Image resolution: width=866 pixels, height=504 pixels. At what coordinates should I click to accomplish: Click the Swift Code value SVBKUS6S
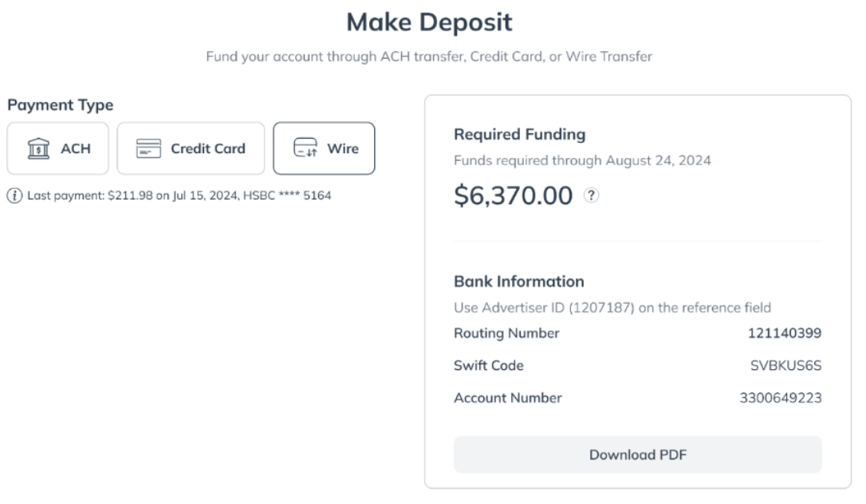pos(785,365)
